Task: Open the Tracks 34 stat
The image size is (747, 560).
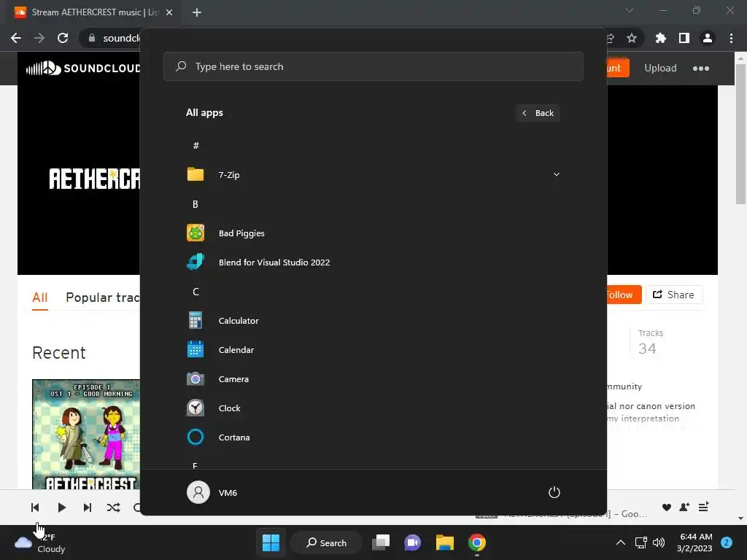Action: click(x=650, y=343)
